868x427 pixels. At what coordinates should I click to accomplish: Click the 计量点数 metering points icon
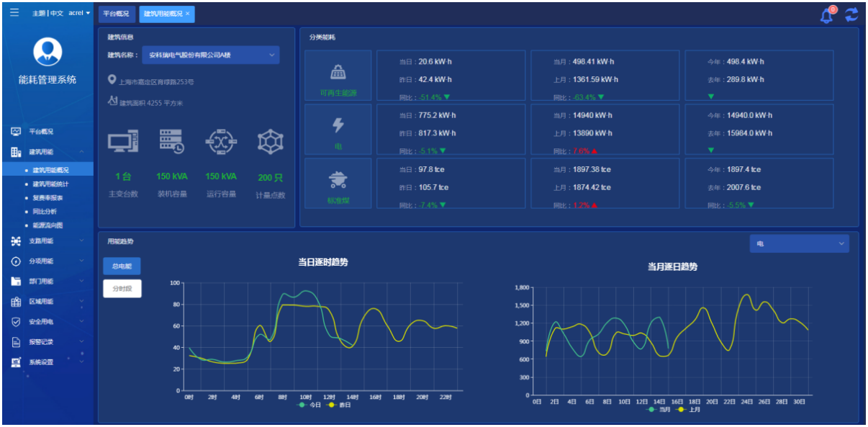coord(271,142)
